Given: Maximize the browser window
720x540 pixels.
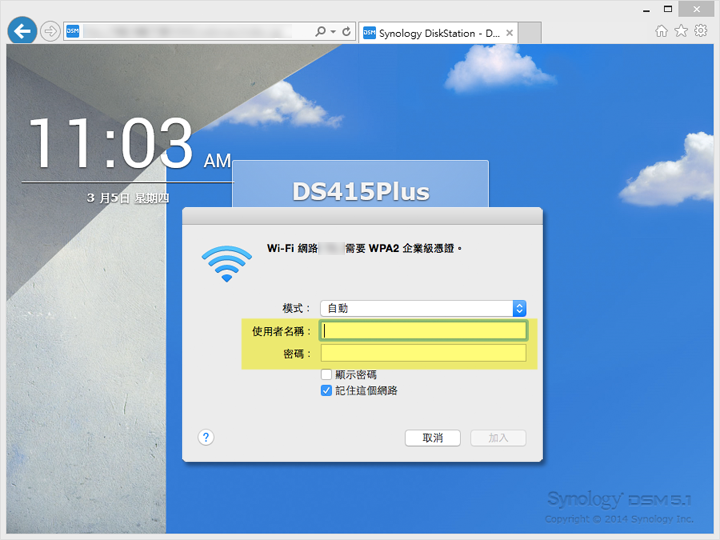Looking at the screenshot, I should (668, 9).
